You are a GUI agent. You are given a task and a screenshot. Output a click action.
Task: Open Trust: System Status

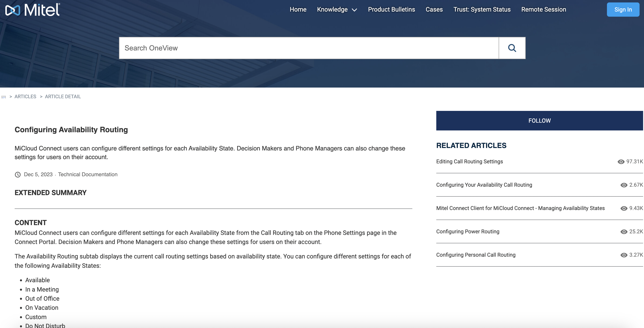click(482, 10)
